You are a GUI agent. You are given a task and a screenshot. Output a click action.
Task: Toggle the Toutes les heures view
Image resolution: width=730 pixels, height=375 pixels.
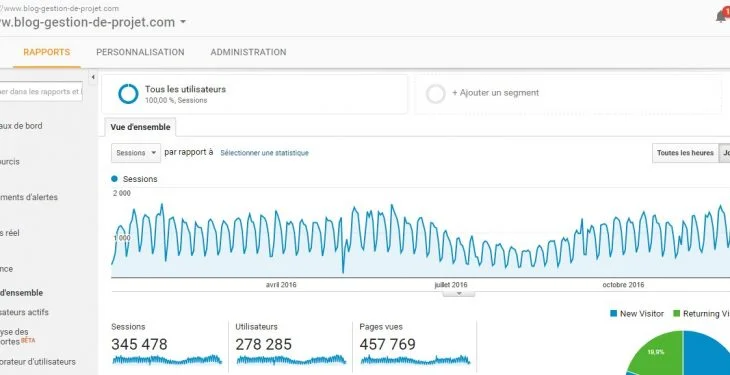click(685, 153)
